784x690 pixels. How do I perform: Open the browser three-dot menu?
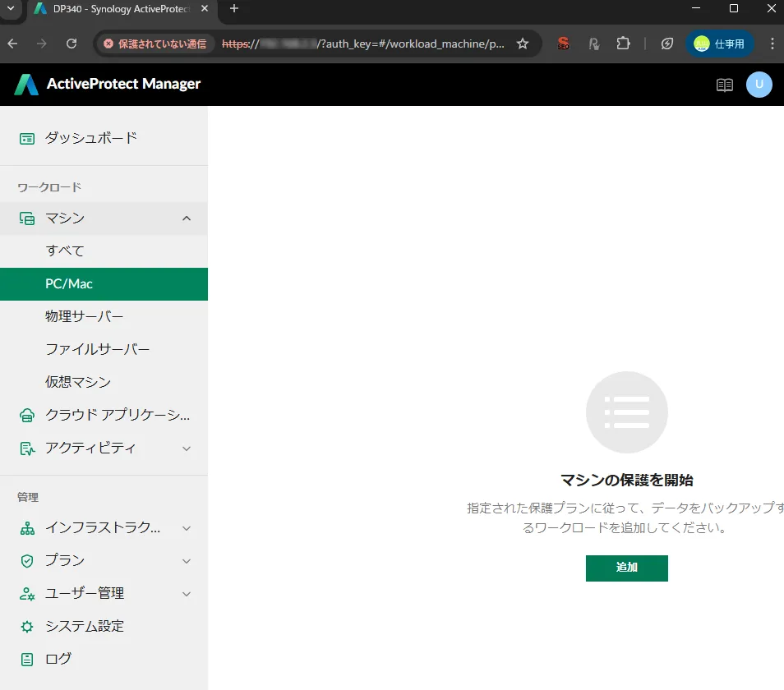click(x=772, y=44)
